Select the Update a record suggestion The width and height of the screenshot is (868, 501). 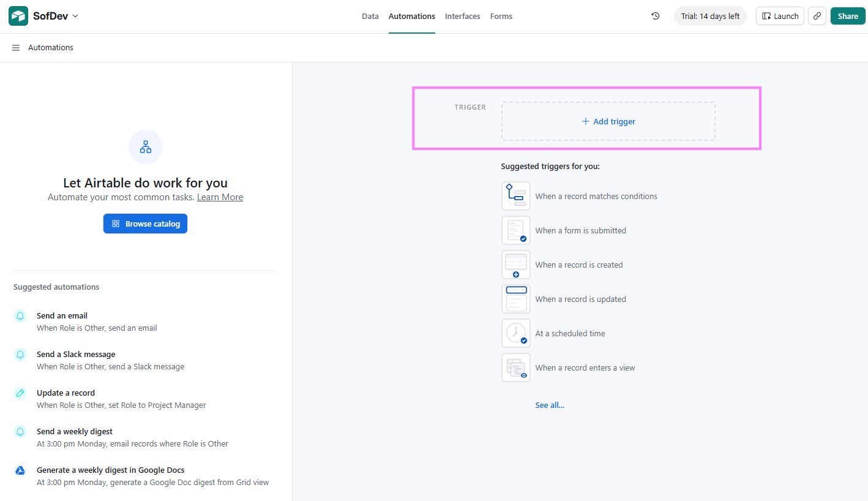click(x=65, y=393)
